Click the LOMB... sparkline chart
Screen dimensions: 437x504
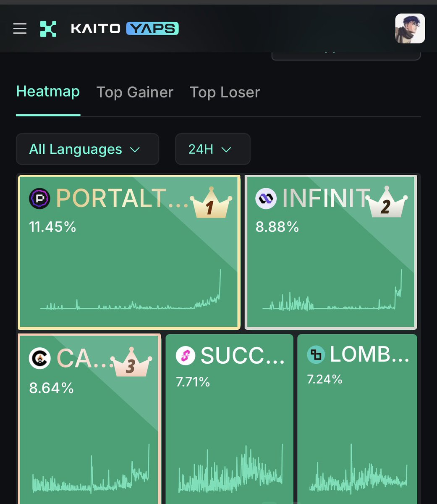pyautogui.click(x=358, y=468)
